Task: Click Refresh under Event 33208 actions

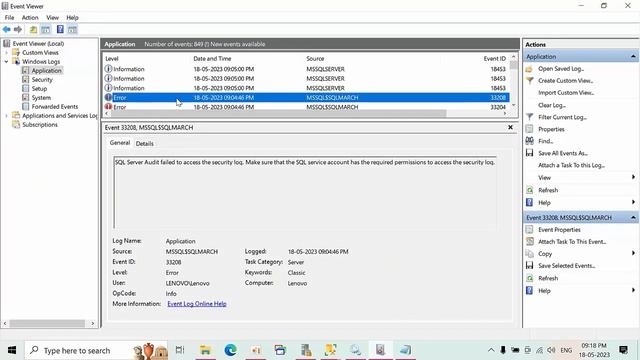Action: 548,278
